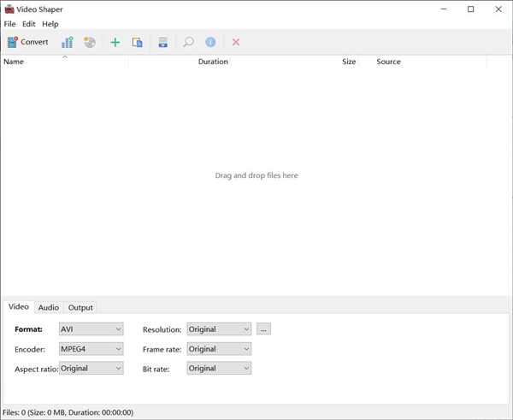Click the ellipsis button beside Resolution

[263, 329]
